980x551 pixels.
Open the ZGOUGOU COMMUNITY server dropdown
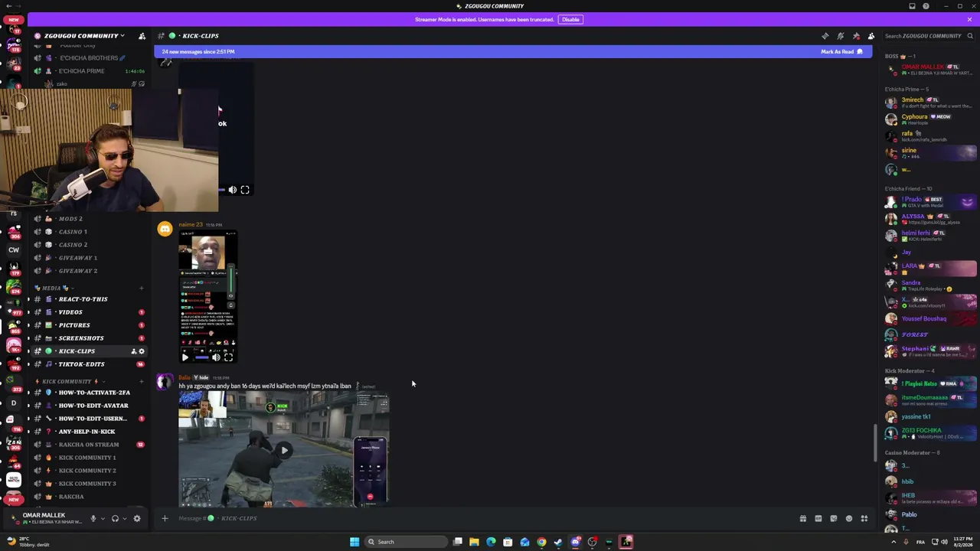[x=84, y=36]
